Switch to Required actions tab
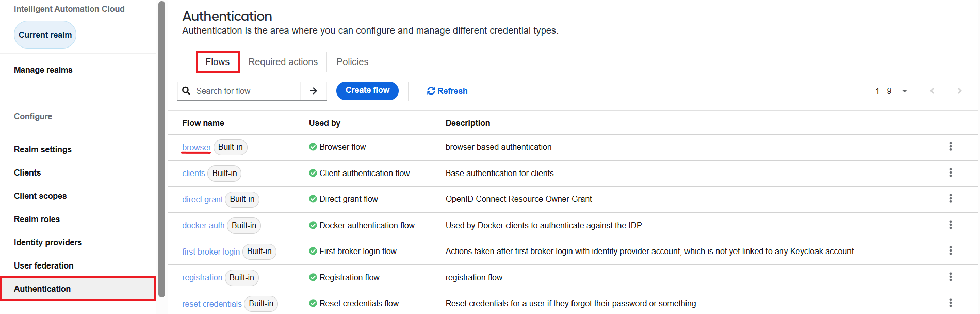Screen dimensions: 980x314 tap(283, 62)
